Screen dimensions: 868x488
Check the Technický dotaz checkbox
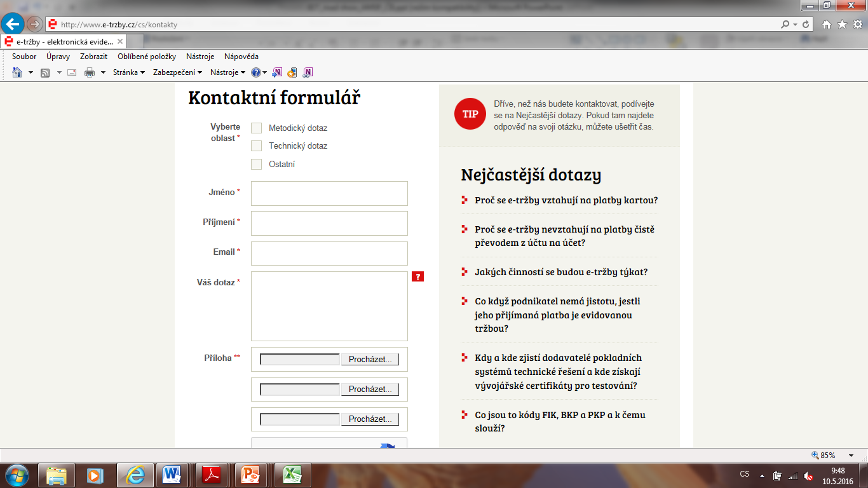pyautogui.click(x=256, y=146)
